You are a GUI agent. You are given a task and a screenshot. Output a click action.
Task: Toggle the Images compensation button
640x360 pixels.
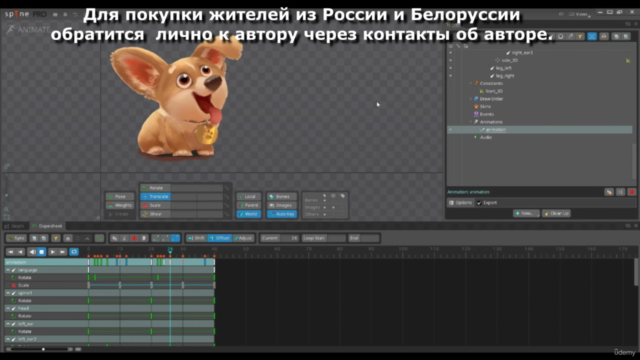pos(282,205)
